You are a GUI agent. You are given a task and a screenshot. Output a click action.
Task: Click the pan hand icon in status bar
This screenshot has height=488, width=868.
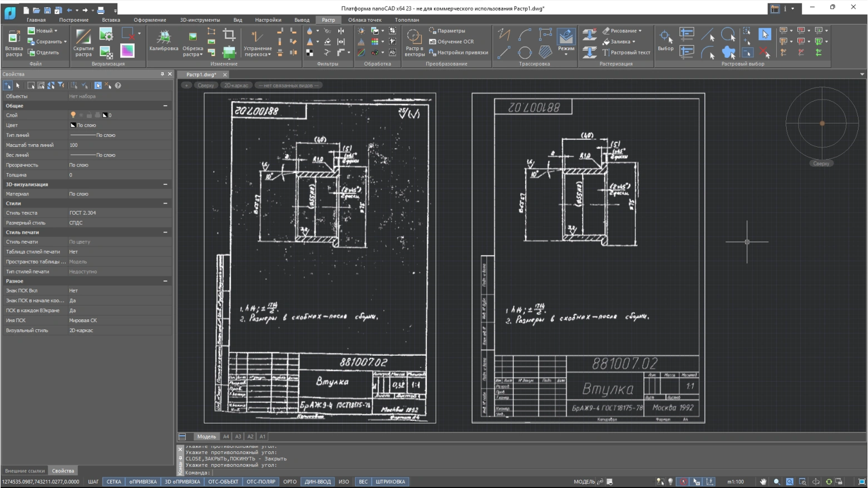[763, 482]
